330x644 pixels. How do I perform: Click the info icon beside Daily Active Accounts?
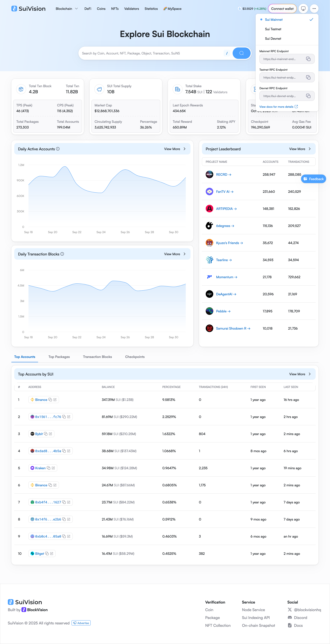pos(58,149)
